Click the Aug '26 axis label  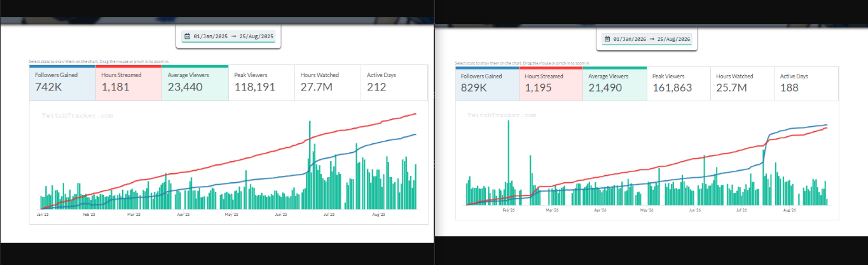pos(789,210)
